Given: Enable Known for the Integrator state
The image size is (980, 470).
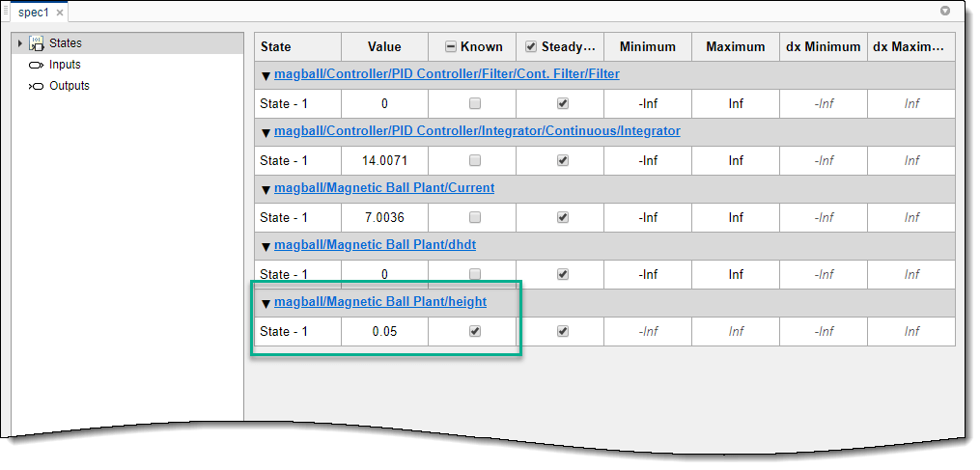Looking at the screenshot, I should pos(474,160).
